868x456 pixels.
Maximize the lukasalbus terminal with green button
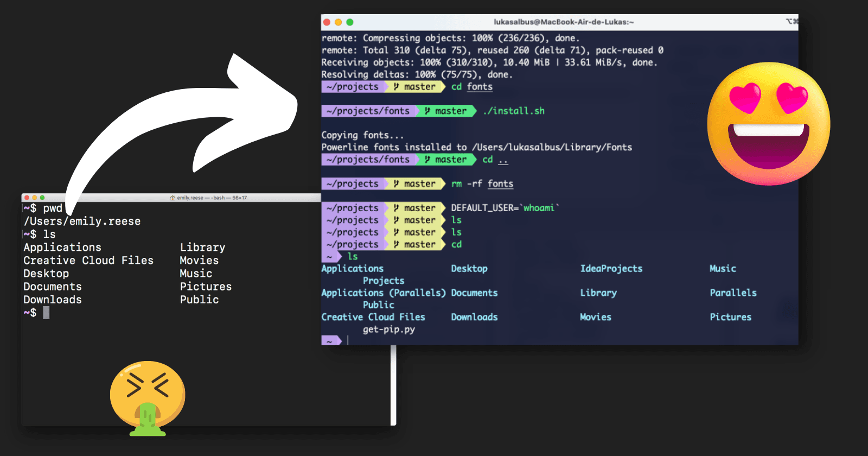coord(350,22)
